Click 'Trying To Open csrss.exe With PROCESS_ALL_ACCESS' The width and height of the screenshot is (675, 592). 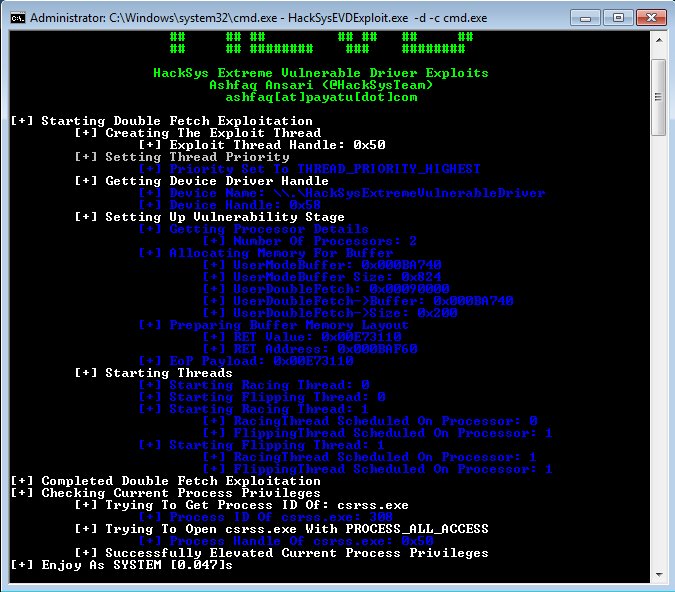click(x=282, y=529)
